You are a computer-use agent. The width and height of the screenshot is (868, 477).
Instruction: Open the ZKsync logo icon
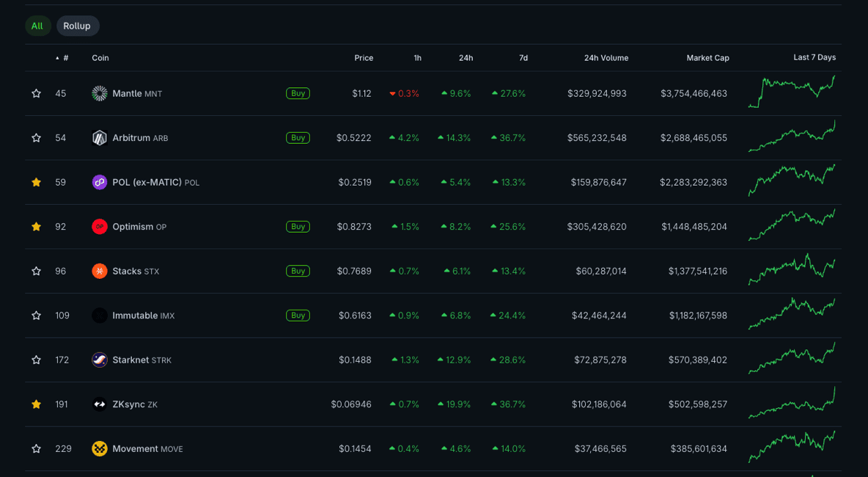[100, 404]
